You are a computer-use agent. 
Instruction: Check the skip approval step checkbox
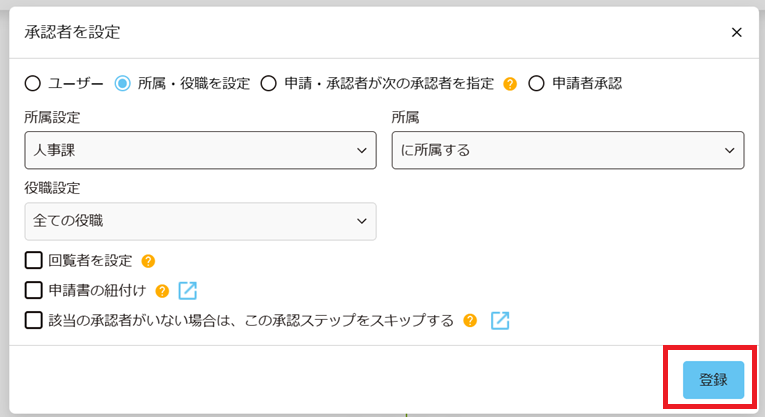click(33, 321)
